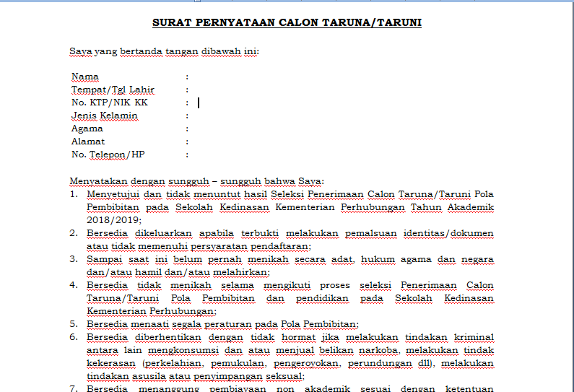
Task: Click the text '2018/2019;'
Action: tap(114, 220)
